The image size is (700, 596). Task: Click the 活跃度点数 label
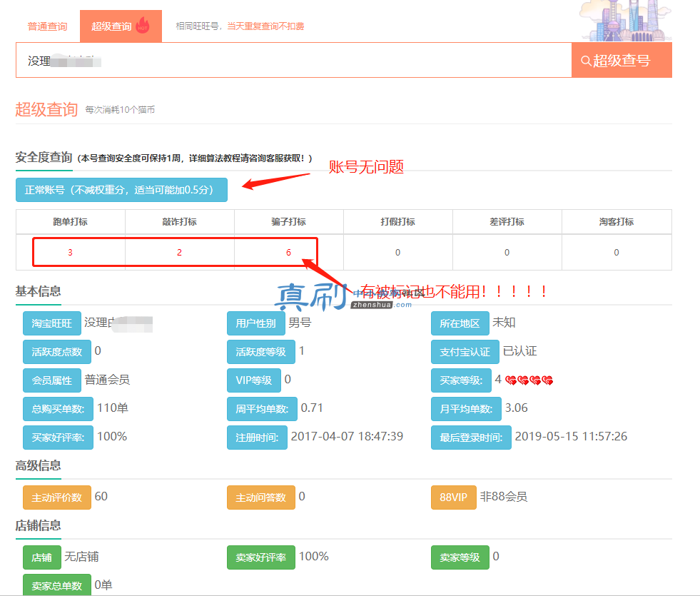56,352
